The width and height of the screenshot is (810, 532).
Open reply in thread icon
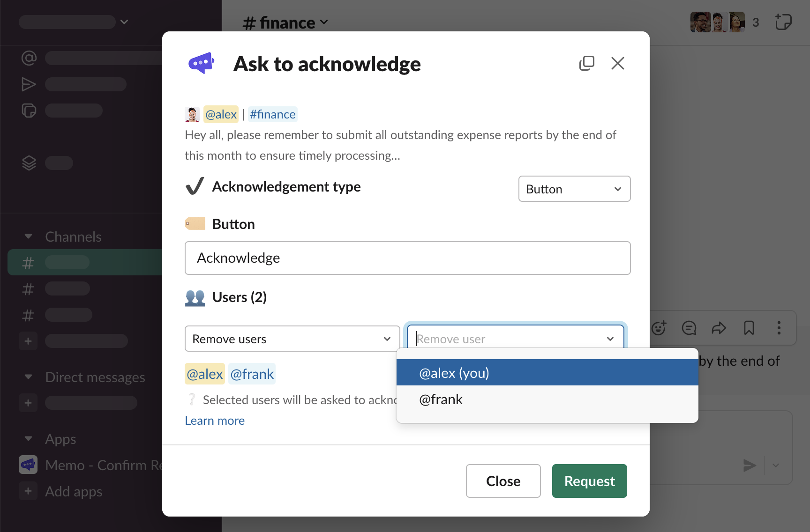tap(689, 328)
